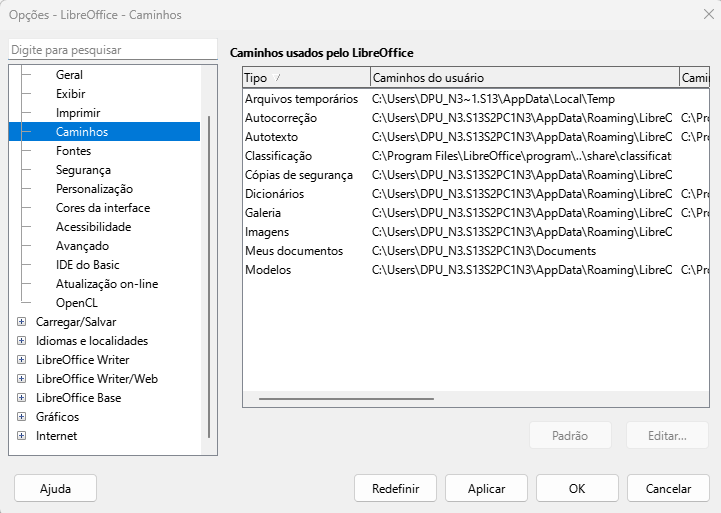Open IDE do Basic settings
Image resolution: width=721 pixels, height=513 pixels.
pos(87,265)
